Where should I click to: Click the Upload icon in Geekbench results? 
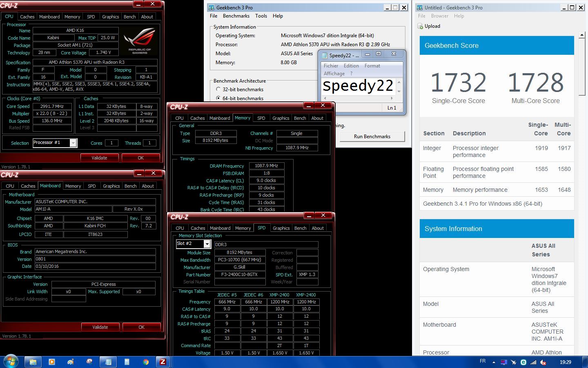pyautogui.click(x=420, y=26)
